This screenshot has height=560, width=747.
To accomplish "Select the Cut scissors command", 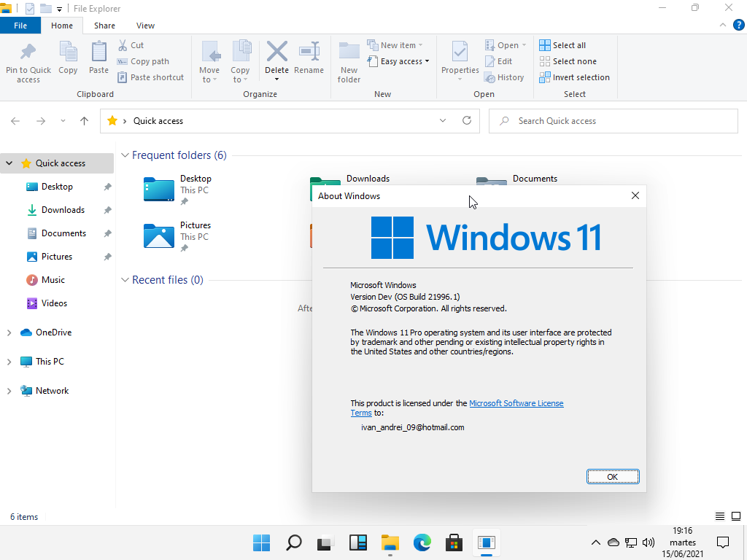I will [131, 45].
